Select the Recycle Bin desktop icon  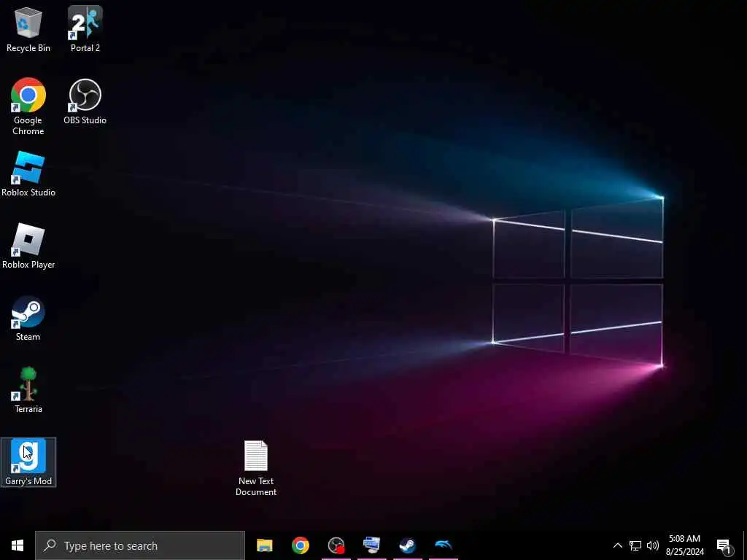coord(28,29)
